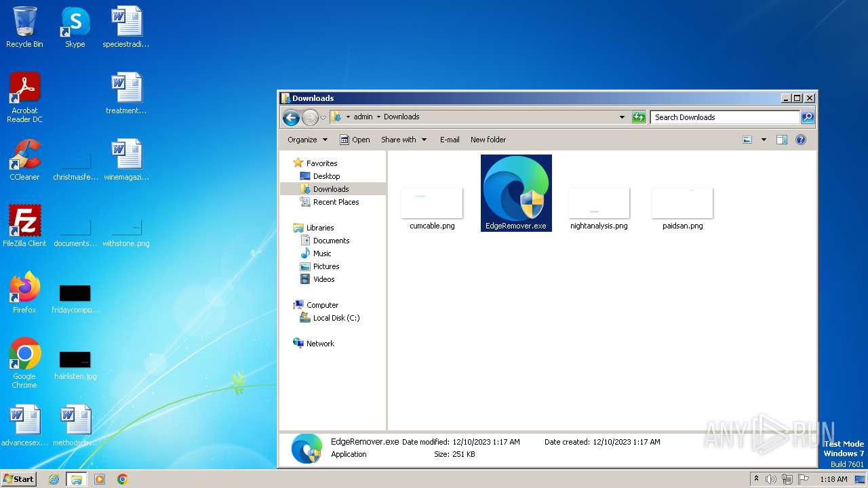The image size is (868, 488).
Task: Select the treatment Word document on desktop
Action: pos(126,94)
